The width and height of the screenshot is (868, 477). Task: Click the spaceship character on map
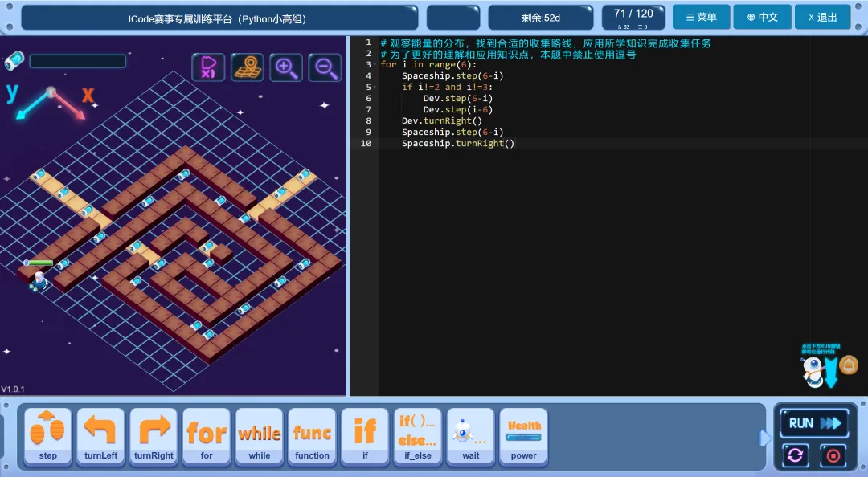(x=39, y=281)
